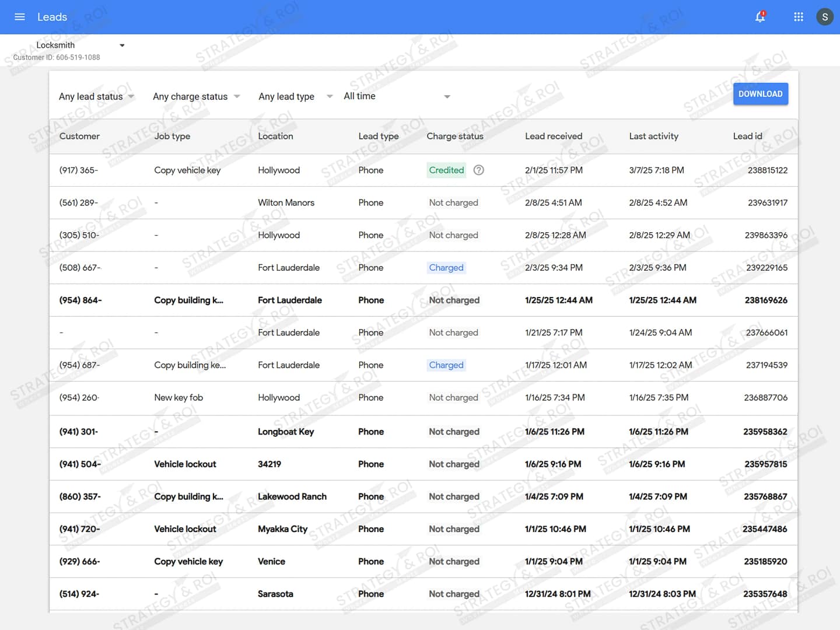The image size is (840, 630).
Task: Open the Wilton Manors lead row
Action: tap(286, 203)
